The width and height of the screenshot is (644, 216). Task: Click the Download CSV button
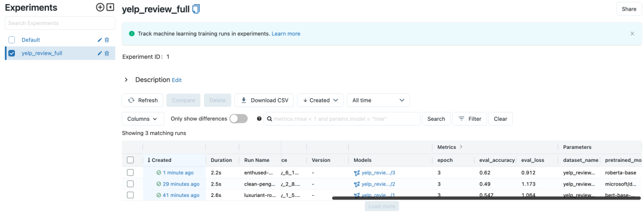click(x=265, y=100)
